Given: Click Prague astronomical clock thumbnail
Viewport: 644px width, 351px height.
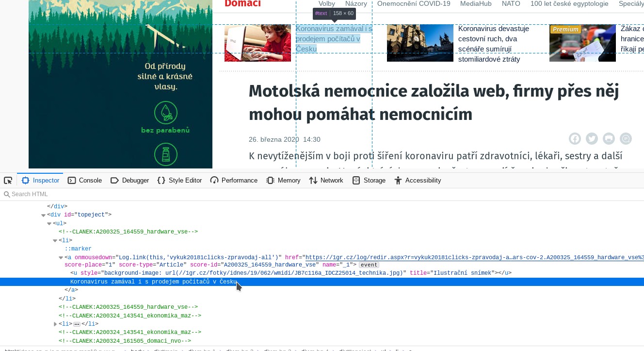Looking at the screenshot, I should point(420,43).
